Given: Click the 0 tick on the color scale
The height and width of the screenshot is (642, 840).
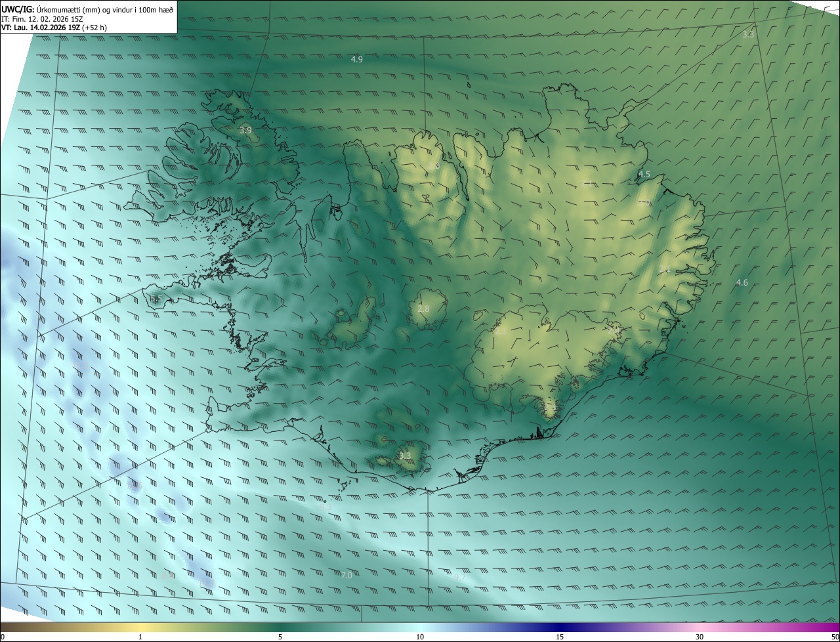Looking at the screenshot, I should [x=3, y=637].
